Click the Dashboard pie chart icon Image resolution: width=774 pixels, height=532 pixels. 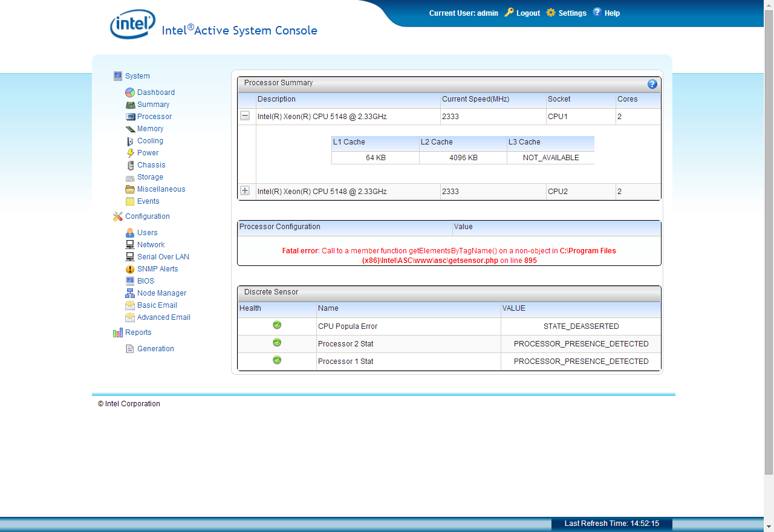coord(130,92)
